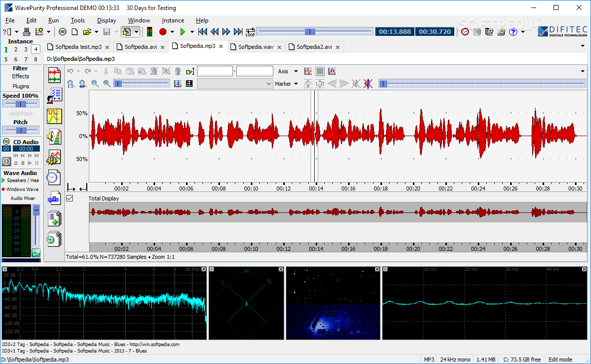Image resolution: width=591 pixels, height=364 pixels.
Task: Switch to Softpedia test.mp3 tab
Action: 78,47
